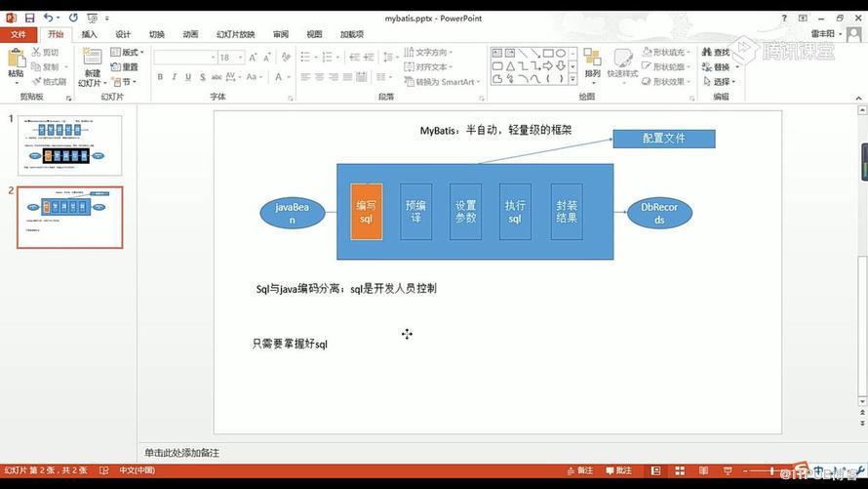Toggle Notes (备注) pane in status bar

[x=579, y=470]
